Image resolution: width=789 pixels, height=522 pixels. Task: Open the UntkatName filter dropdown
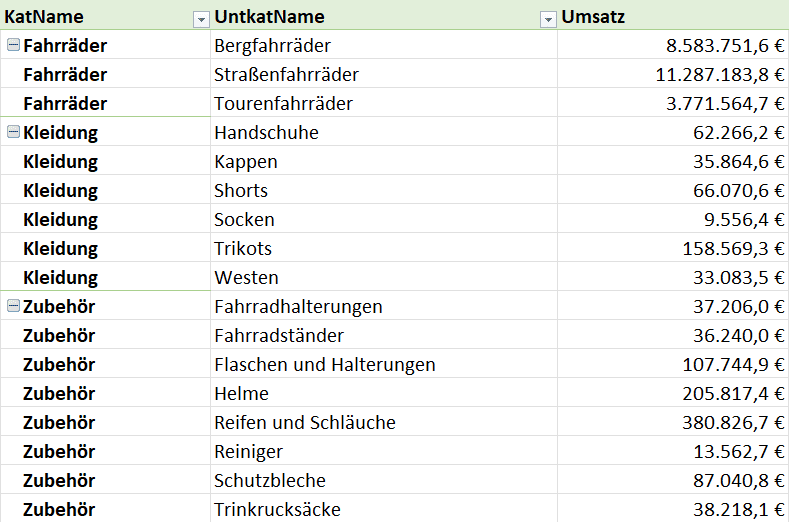pos(547,18)
